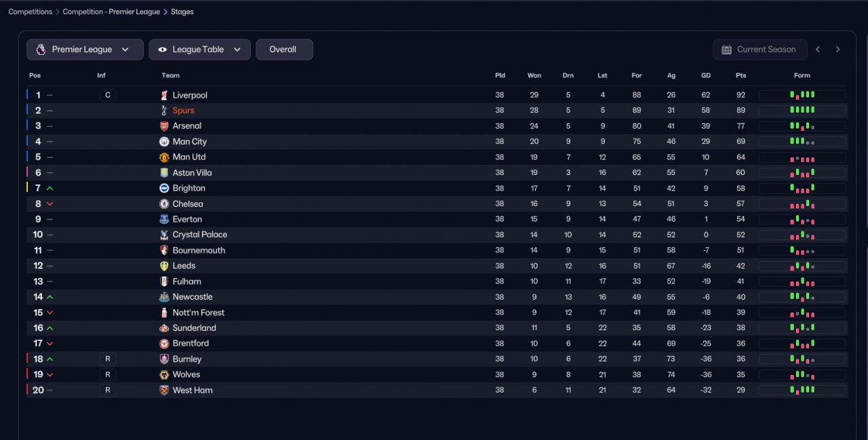Open the Competitions breadcrumb link
Viewport: 868px width, 440px height.
[x=31, y=12]
